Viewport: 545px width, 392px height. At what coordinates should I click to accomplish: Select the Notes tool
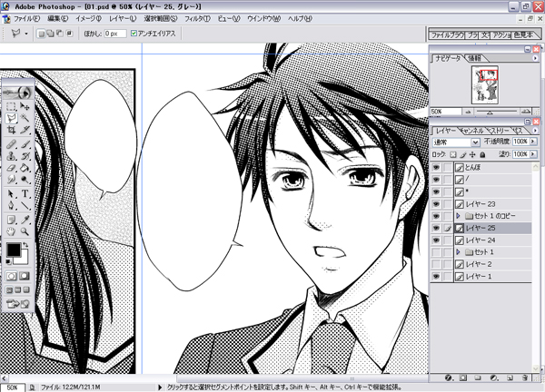12,220
